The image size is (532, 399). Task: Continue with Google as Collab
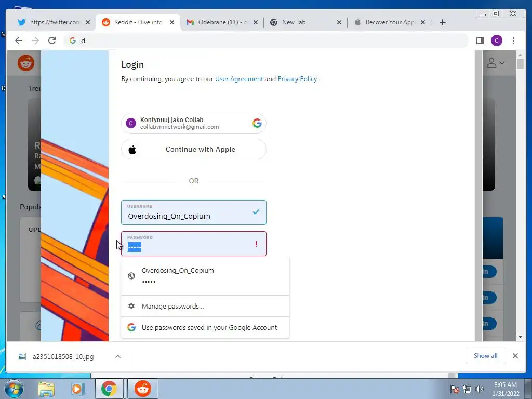194,123
